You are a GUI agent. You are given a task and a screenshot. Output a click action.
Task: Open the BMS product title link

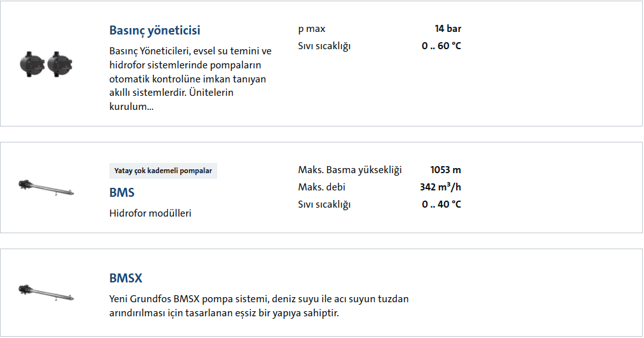click(122, 192)
